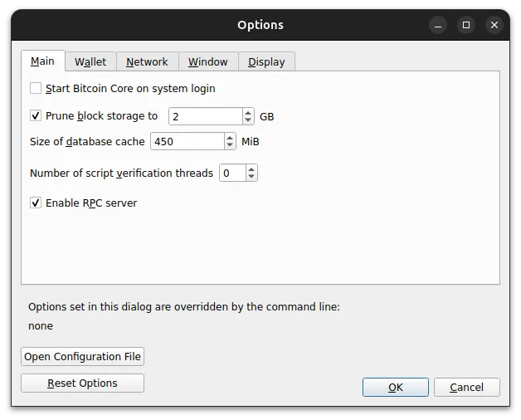Click Open Configuration File button

pos(82,356)
